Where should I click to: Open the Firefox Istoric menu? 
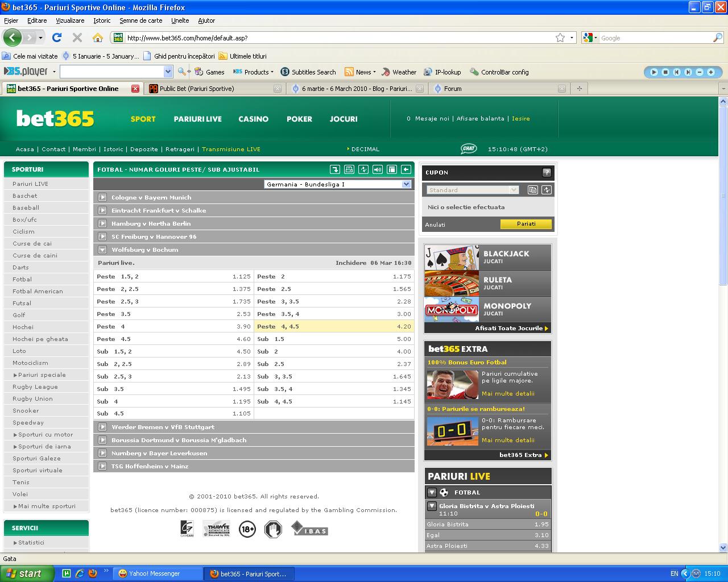[x=102, y=20]
